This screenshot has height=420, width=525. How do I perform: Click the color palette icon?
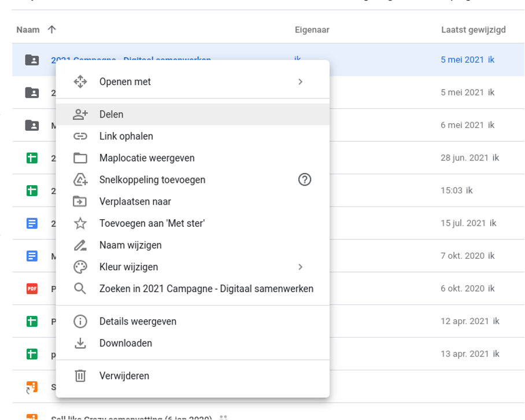[80, 267]
